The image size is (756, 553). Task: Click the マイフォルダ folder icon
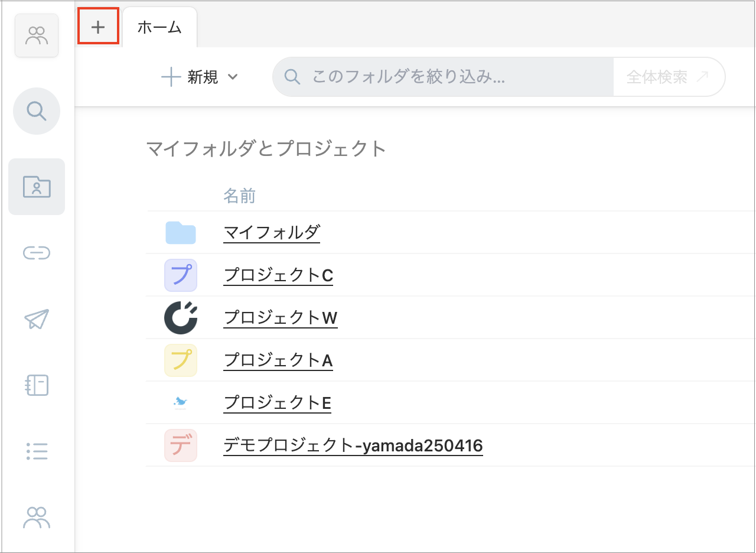[181, 233]
